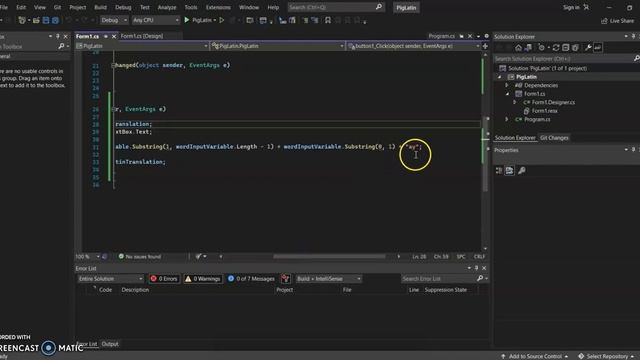Screen dimensions: 640x360
Task: Switch to the Git Changes tab
Action: tap(554, 138)
